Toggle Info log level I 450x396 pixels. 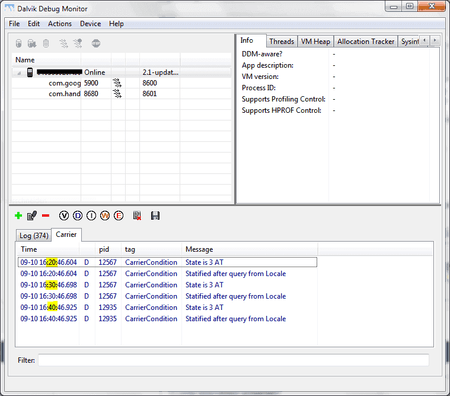point(91,216)
